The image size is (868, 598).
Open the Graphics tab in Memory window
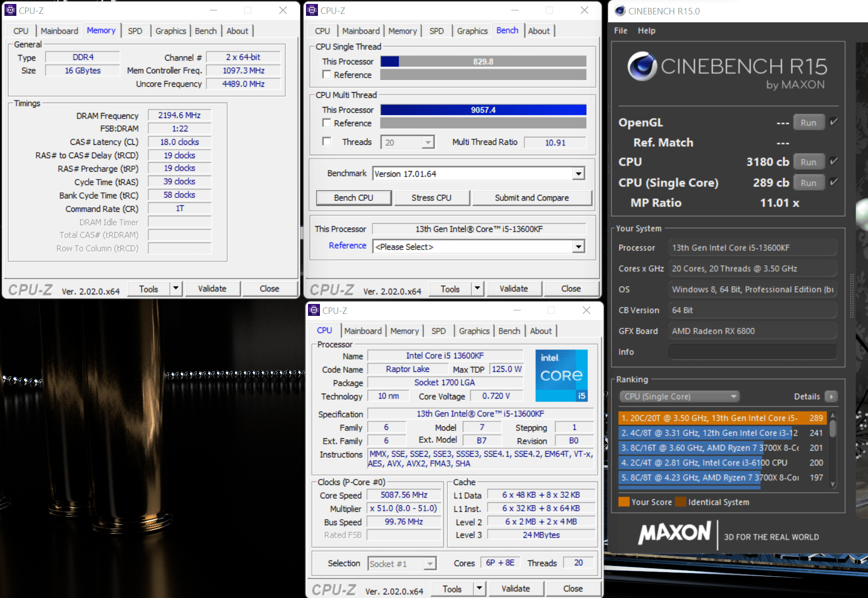coord(171,31)
